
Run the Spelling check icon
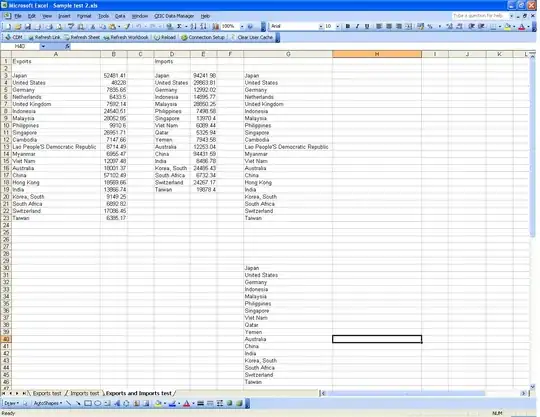coord(71,26)
